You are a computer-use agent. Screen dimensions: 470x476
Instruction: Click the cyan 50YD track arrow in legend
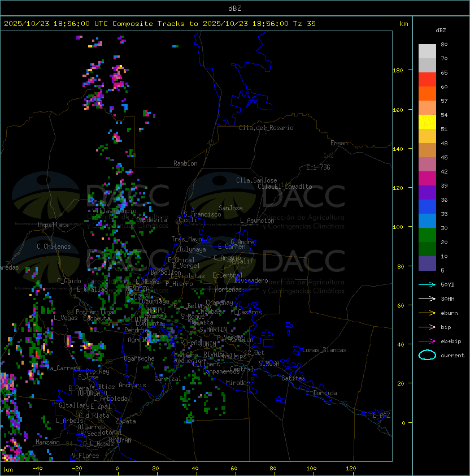(x=427, y=284)
